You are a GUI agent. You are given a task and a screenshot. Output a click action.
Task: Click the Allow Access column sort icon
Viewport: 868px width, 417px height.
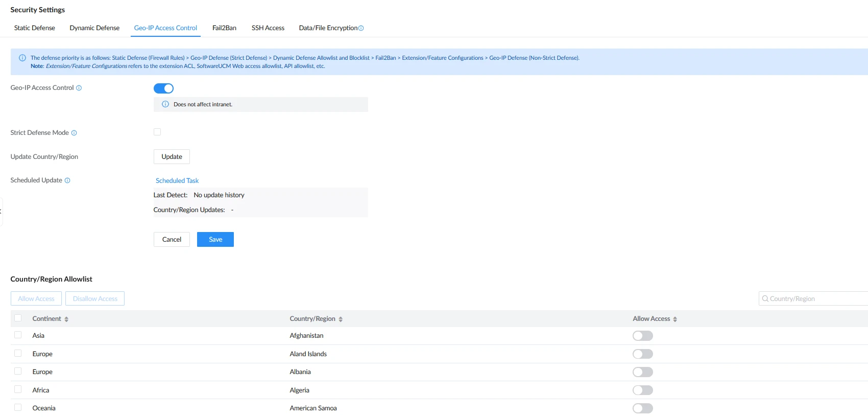[675, 319]
